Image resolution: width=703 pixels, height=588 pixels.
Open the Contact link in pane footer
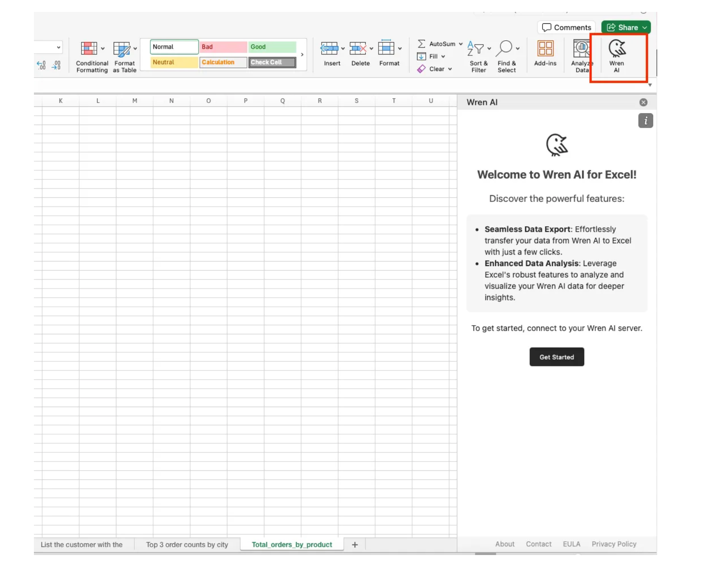coord(538,544)
